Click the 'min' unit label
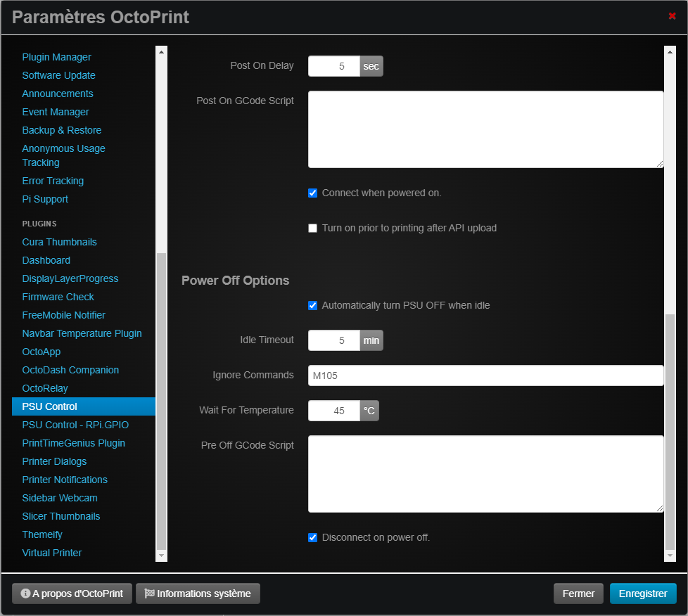Screen dimensions: 688x616 [x=371, y=340]
